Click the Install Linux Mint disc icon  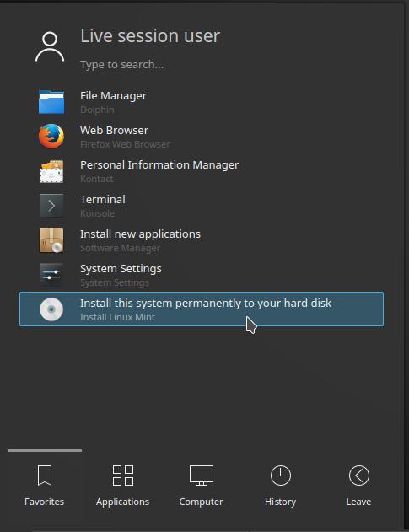tap(51, 309)
